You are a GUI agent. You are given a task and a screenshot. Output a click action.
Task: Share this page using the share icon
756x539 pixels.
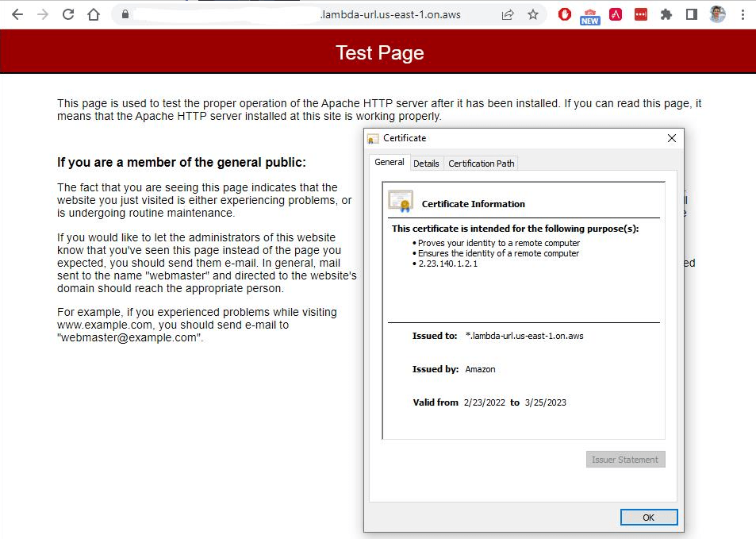pos(508,15)
